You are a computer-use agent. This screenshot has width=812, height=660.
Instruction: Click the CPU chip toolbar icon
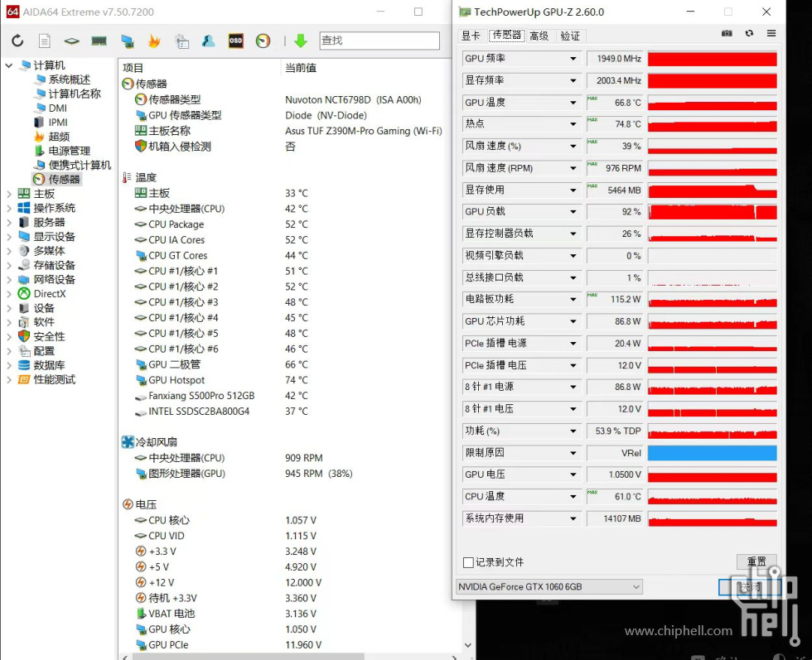point(71,41)
